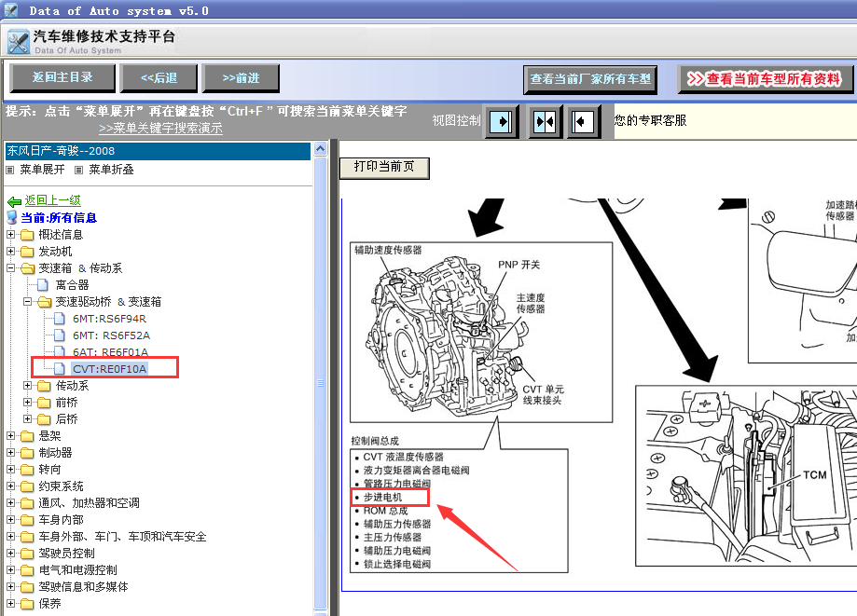The width and height of the screenshot is (857, 616).
Task: Open the 菜单关键字搜索演示 link
Action: click(160, 129)
